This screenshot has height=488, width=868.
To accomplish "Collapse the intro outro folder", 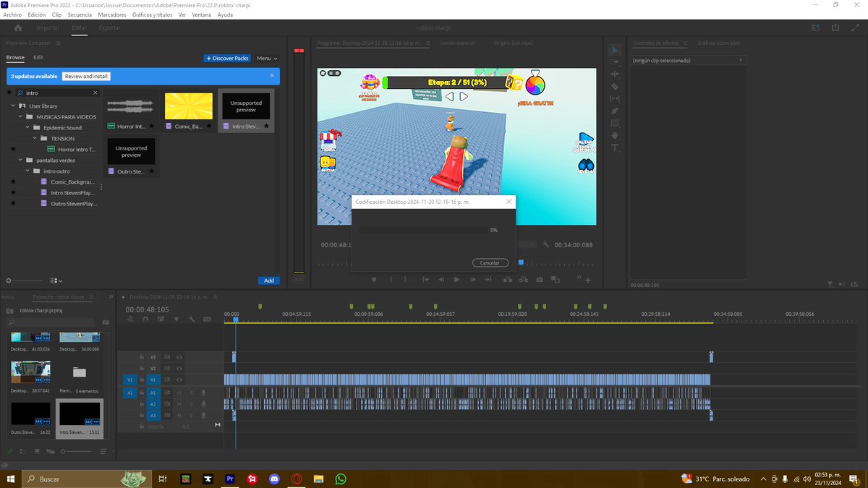I will [x=27, y=171].
